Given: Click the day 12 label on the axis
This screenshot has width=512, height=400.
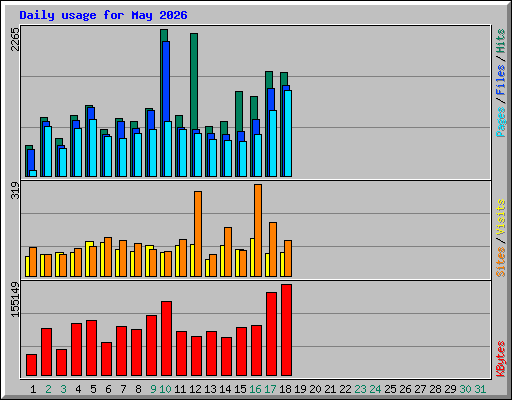Looking at the screenshot, I should pyautogui.click(x=195, y=389).
